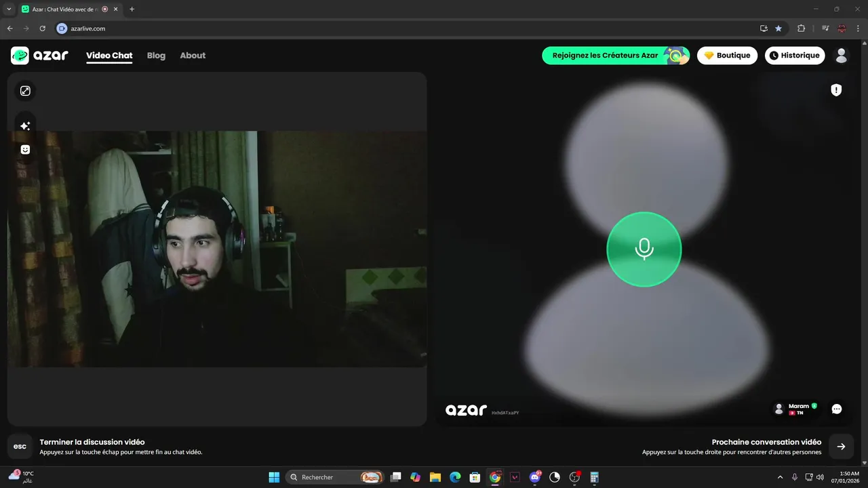Open Task View on the taskbar

(396, 477)
